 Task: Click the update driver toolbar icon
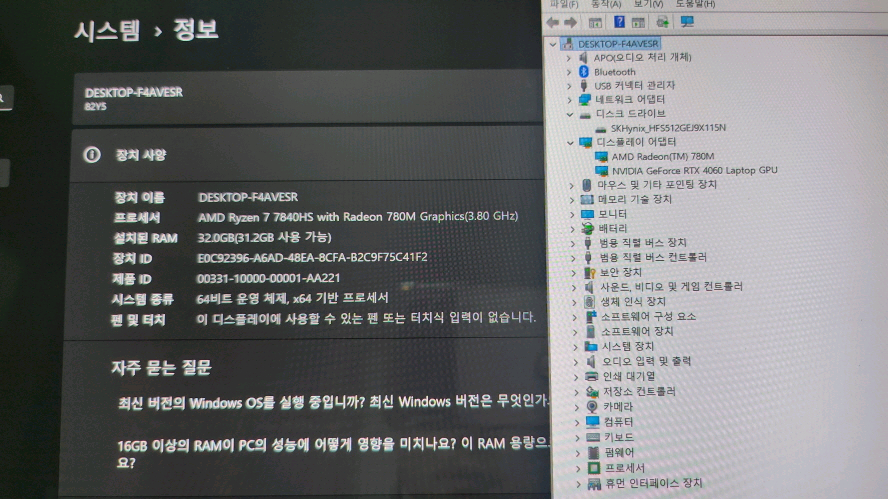662,22
